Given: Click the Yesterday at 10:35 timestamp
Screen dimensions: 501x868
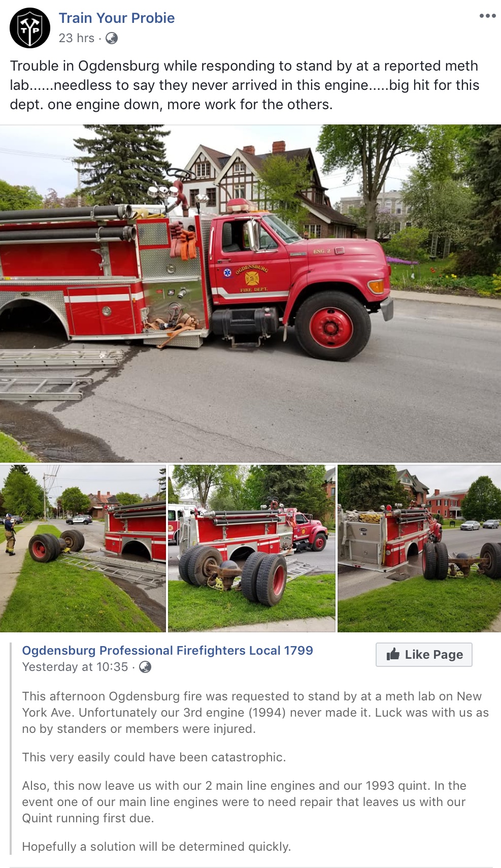Looking at the screenshot, I should click(75, 667).
